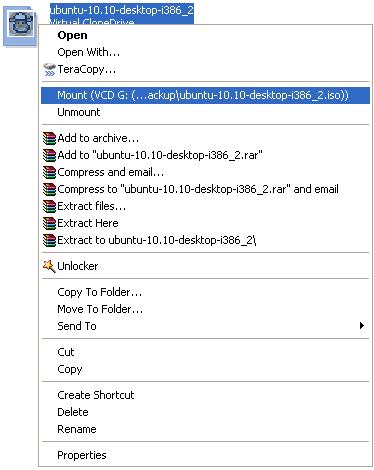Select Add to "ubuntu-10.10-desktop-i386_2.rar"
Image resolution: width=374 pixels, height=470 pixels.
(205, 155)
